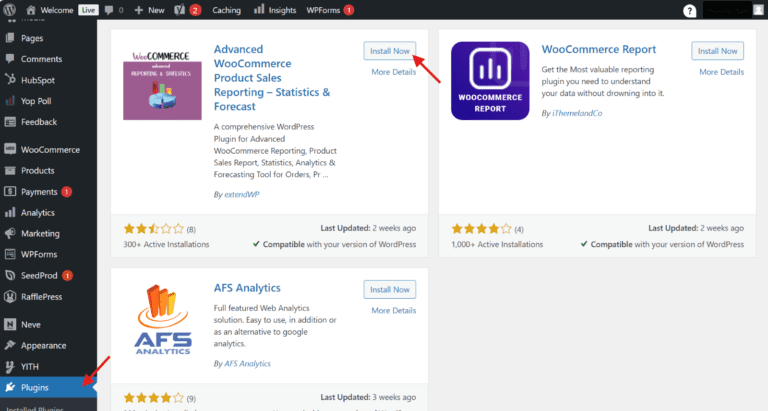Select the Plugins plug icon in sidebar
Image resolution: width=768 pixels, height=411 pixels.
10,387
